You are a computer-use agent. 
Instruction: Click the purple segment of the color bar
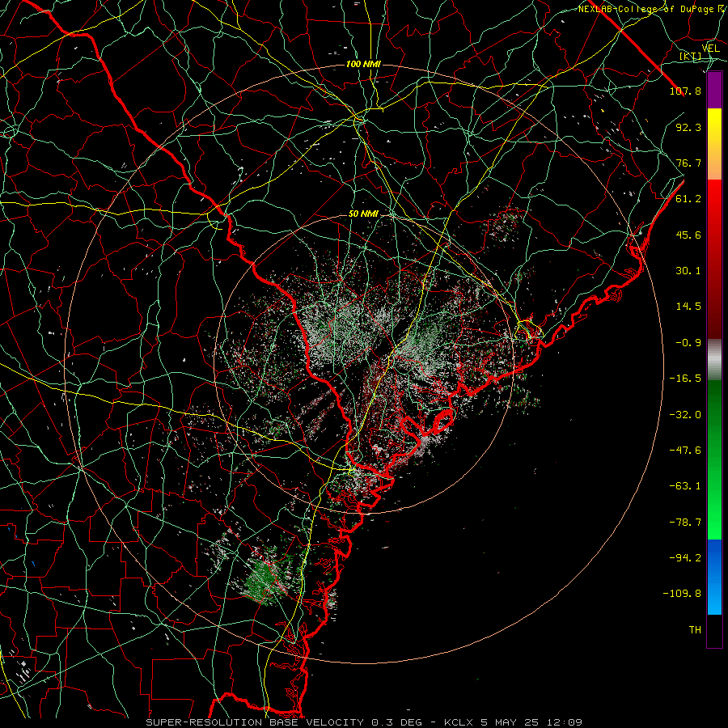point(714,91)
